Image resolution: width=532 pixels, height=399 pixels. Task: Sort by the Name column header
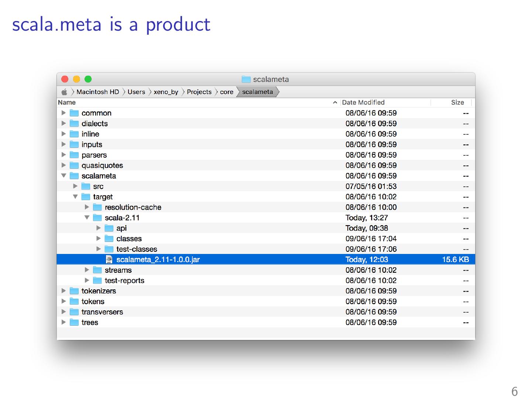(x=67, y=103)
